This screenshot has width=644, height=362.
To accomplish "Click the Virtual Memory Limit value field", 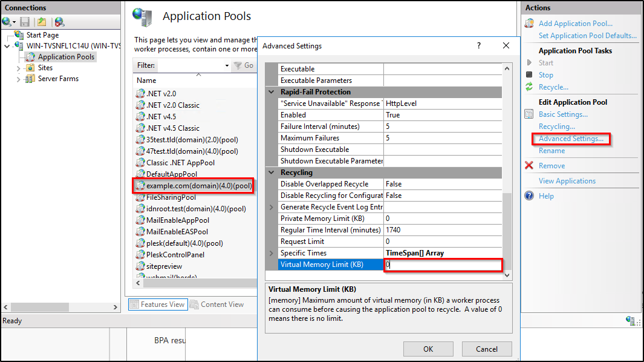I will pos(443,265).
